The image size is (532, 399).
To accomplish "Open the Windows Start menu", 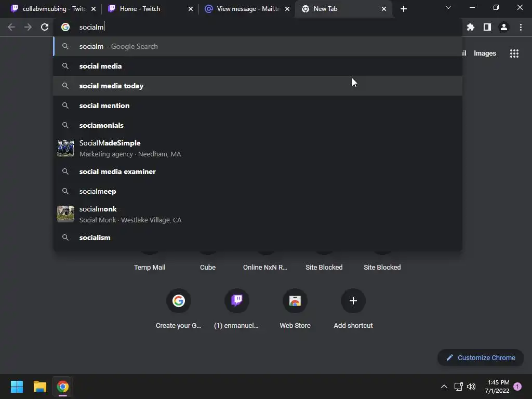I will tap(17, 387).
